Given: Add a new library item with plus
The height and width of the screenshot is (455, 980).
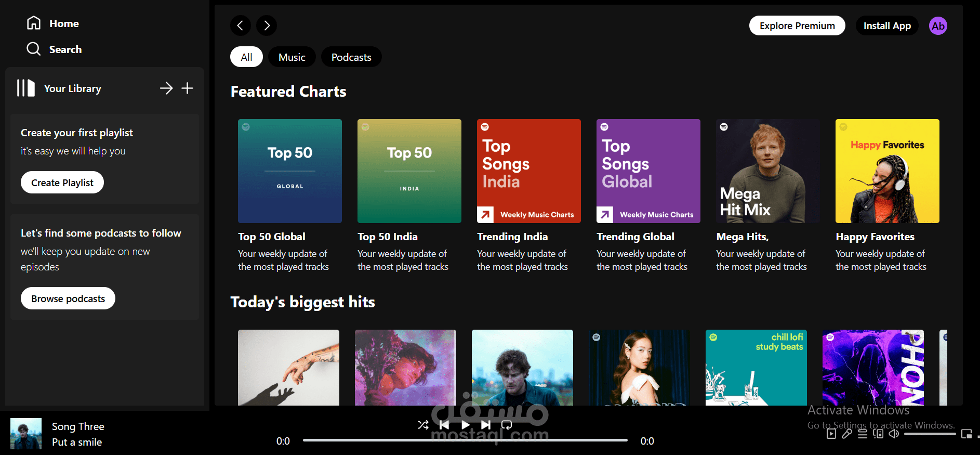Looking at the screenshot, I should tap(187, 88).
